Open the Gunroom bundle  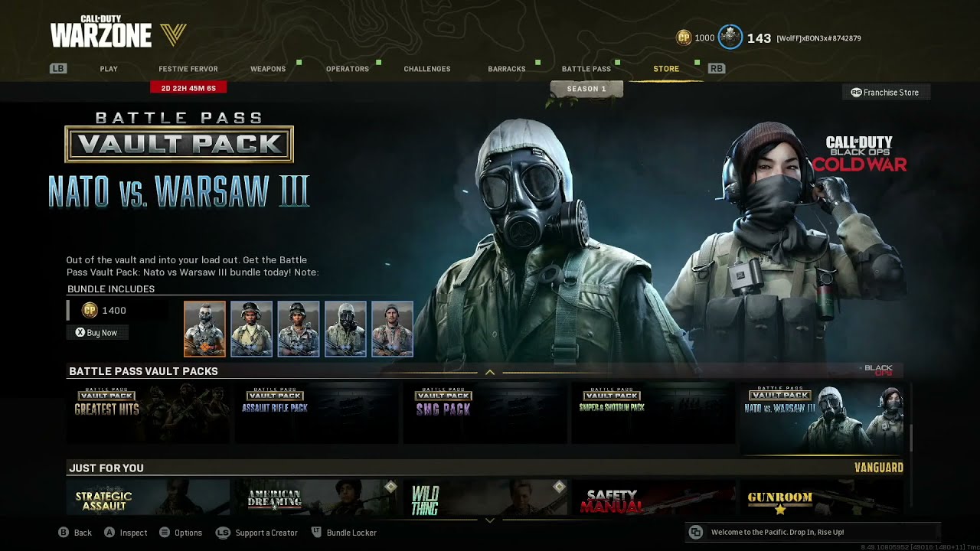(x=822, y=497)
